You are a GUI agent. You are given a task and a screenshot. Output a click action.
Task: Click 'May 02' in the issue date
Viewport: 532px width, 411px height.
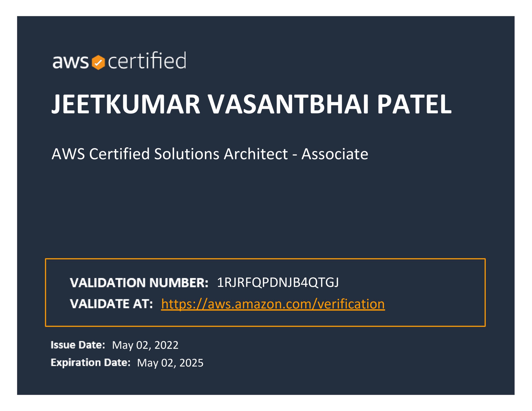(130, 345)
